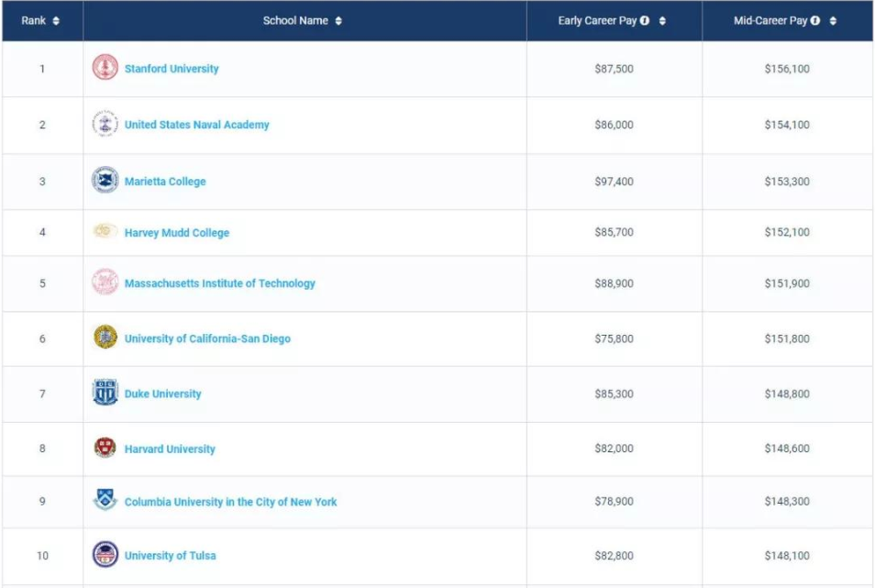Screen dimensions: 875x588
Task: Sort by Mid-Career Pay arrows
Action: pyautogui.click(x=833, y=21)
